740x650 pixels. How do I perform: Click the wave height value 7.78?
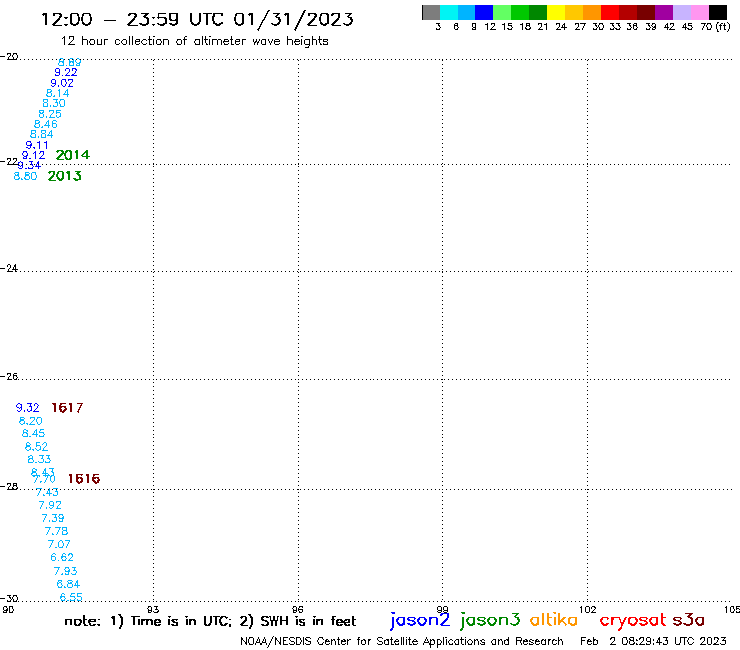[56, 532]
